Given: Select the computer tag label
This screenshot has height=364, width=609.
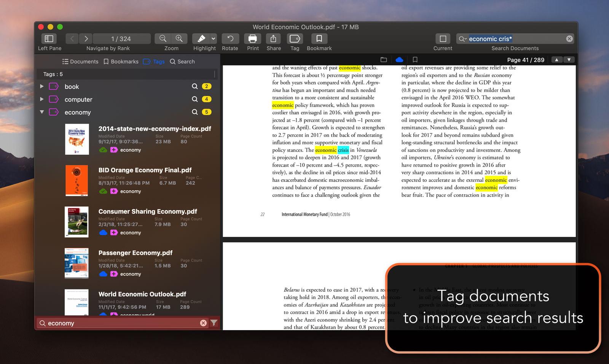Looking at the screenshot, I should click(78, 100).
